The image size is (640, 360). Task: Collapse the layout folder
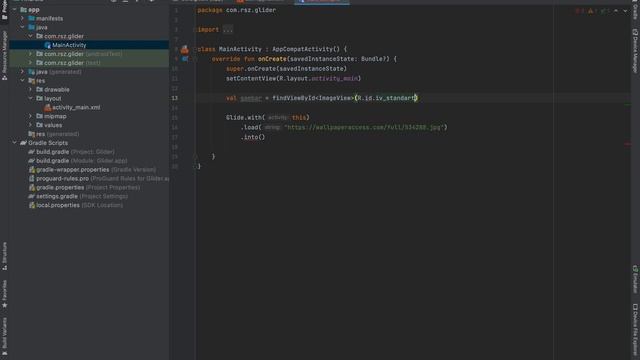coord(31,98)
